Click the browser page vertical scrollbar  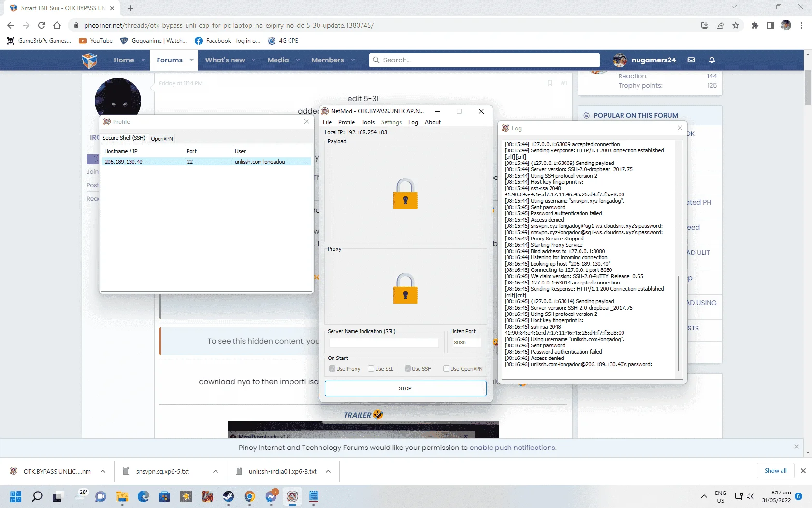click(808, 88)
